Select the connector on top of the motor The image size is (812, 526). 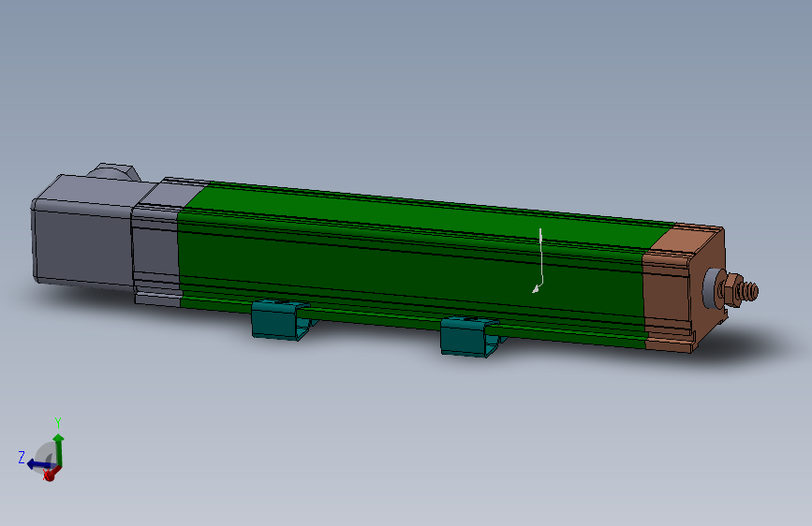coord(114,172)
